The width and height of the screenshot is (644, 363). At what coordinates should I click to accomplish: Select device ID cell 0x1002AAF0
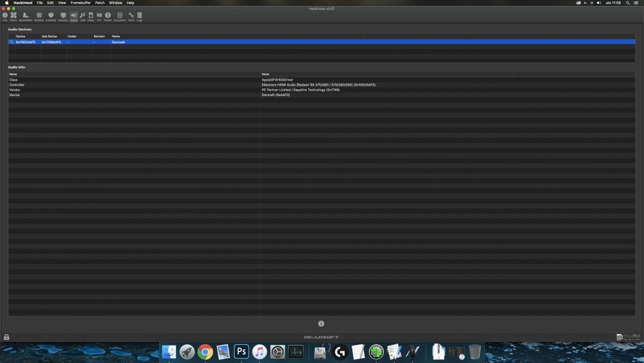(26, 42)
